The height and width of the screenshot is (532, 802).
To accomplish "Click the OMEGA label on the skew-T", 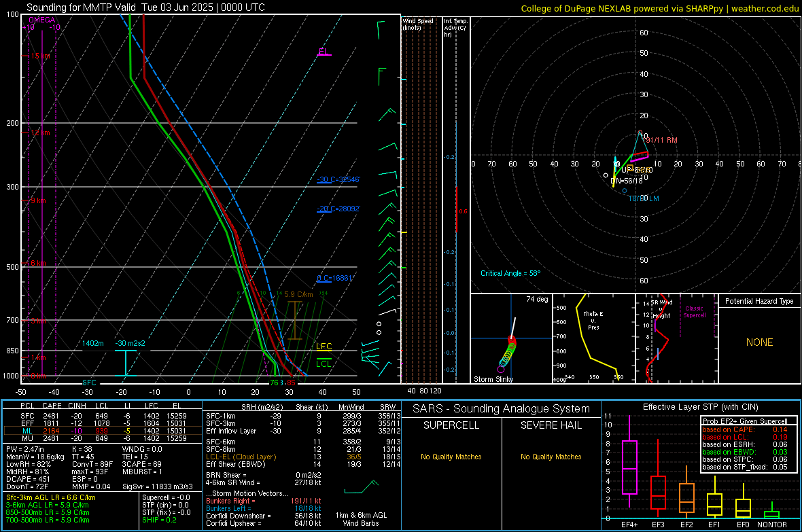I will point(42,20).
